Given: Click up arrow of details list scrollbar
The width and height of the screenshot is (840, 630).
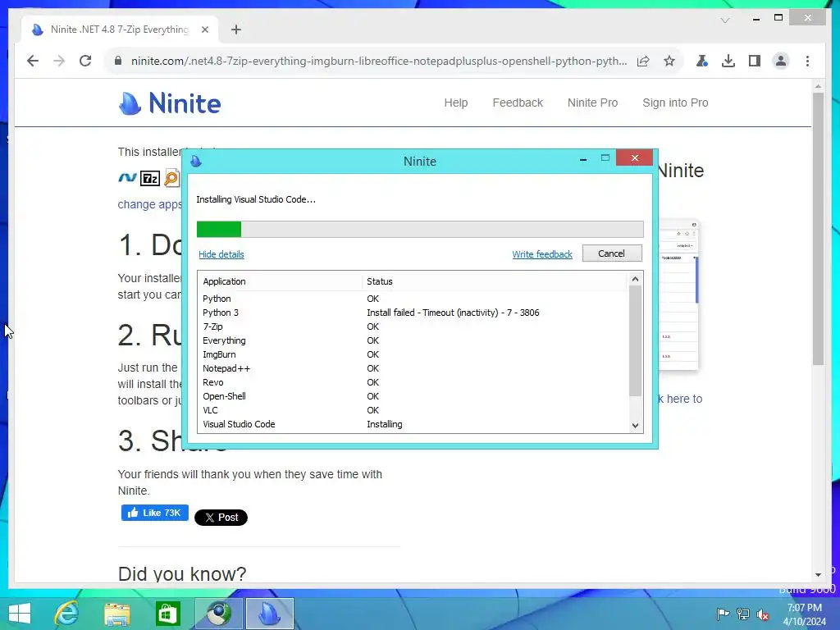Looking at the screenshot, I should click(x=636, y=279).
